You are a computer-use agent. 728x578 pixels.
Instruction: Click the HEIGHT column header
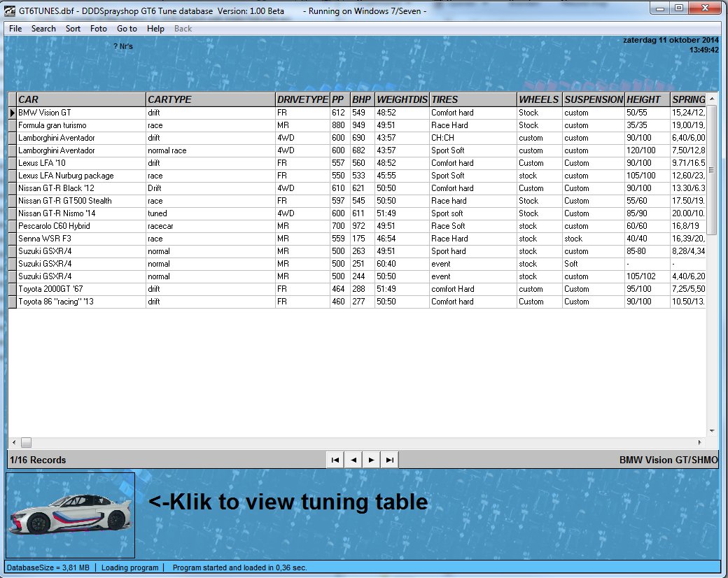coord(647,99)
